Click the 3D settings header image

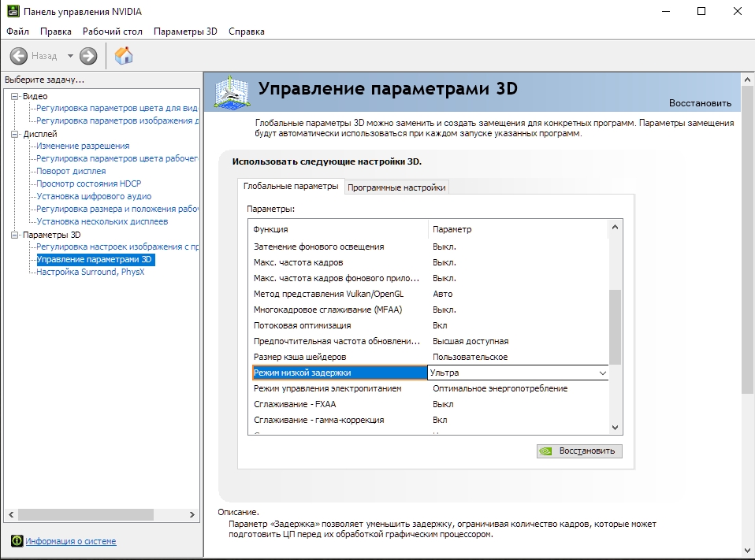[x=232, y=91]
